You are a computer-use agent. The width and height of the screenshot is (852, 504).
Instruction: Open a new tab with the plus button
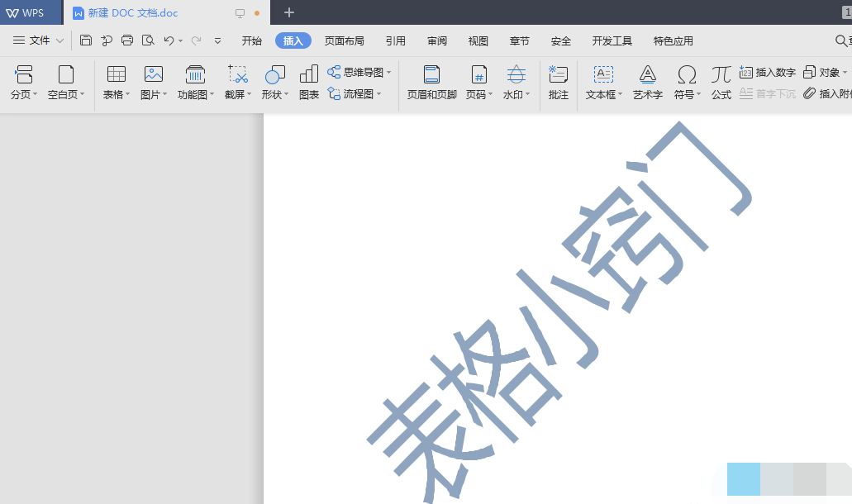coord(288,12)
